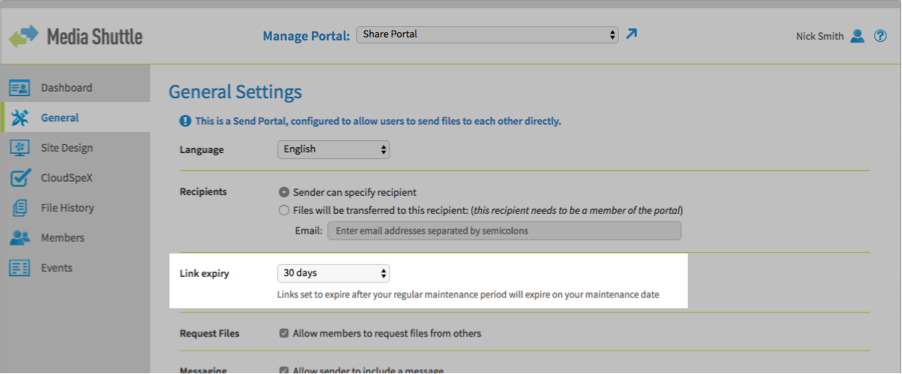The width and height of the screenshot is (902, 374).
Task: Open the Events page
Action: tap(56, 268)
